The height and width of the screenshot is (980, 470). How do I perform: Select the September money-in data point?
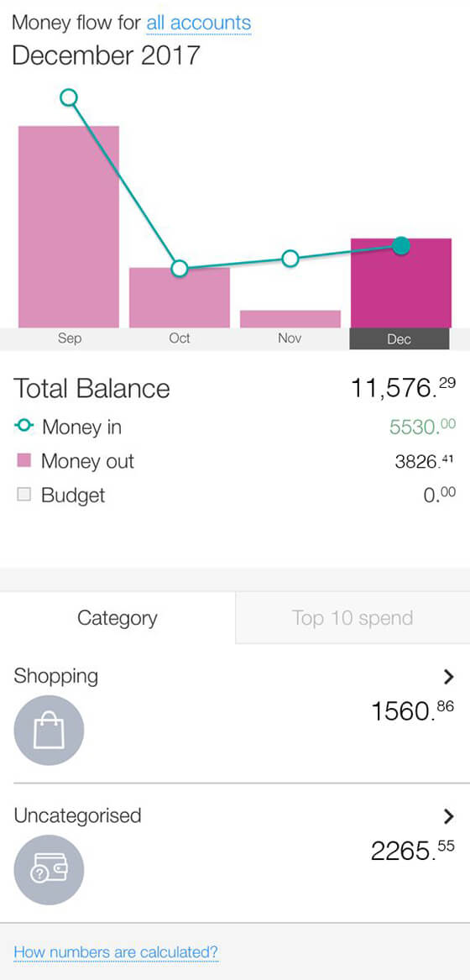(x=69, y=97)
